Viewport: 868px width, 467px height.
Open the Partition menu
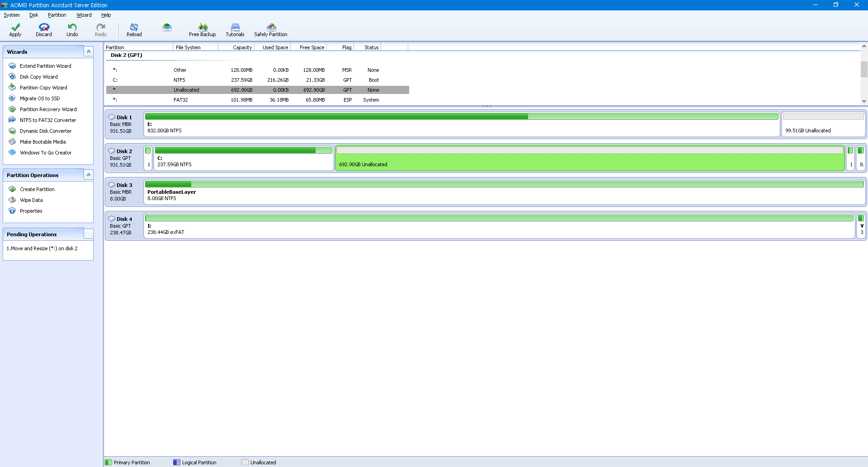[57, 15]
